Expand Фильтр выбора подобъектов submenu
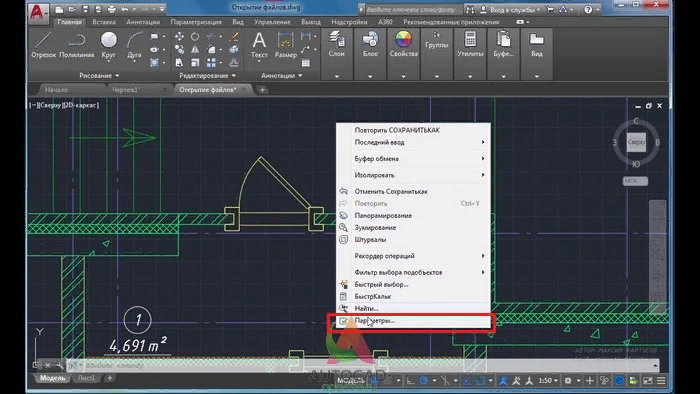700x394 pixels. coord(413,272)
